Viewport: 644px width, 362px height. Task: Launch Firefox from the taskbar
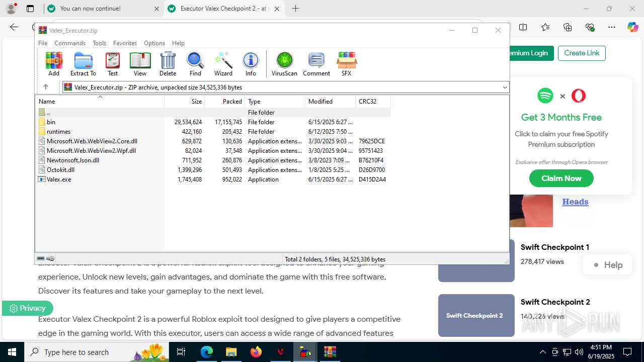(256, 352)
